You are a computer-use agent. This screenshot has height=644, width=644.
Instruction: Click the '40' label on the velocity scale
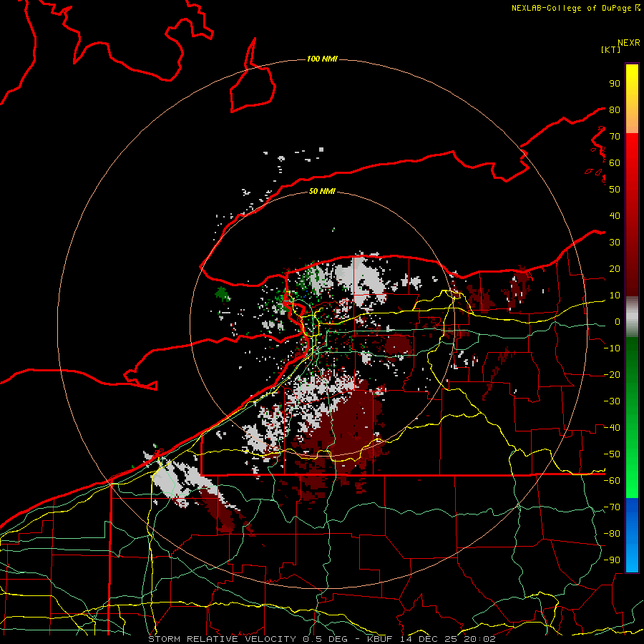615,215
